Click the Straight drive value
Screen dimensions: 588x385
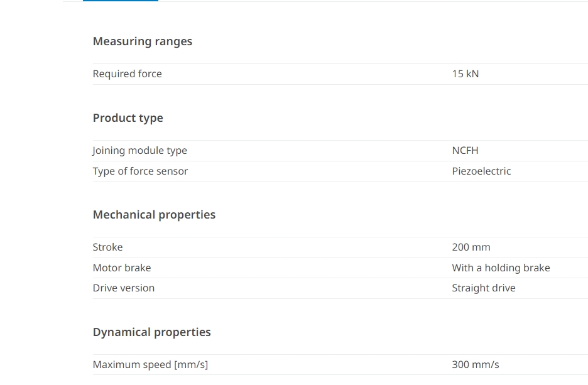(x=484, y=288)
